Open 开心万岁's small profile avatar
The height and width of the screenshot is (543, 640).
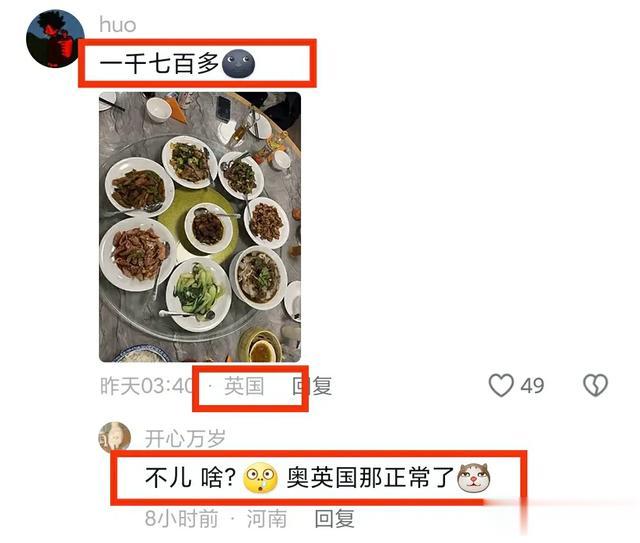click(x=115, y=438)
